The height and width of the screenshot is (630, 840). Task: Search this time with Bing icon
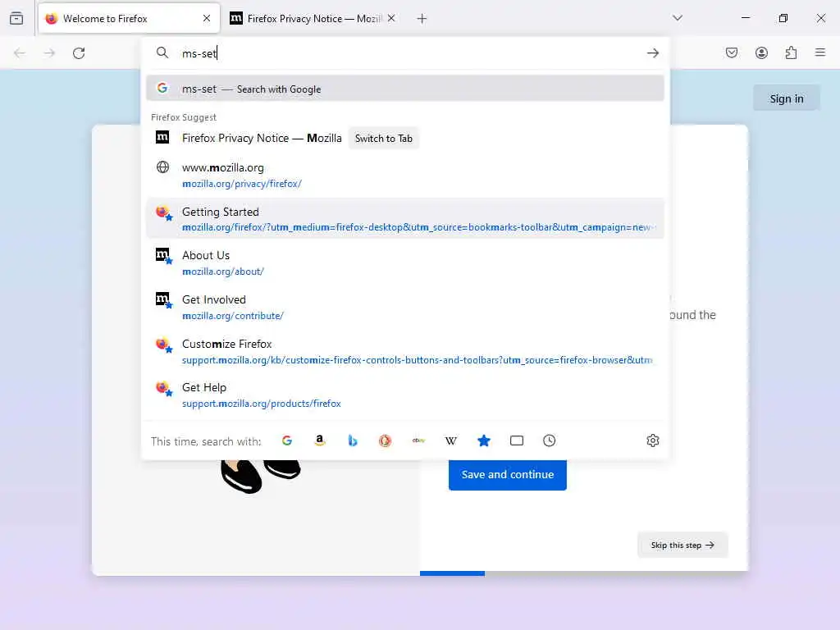tap(353, 441)
